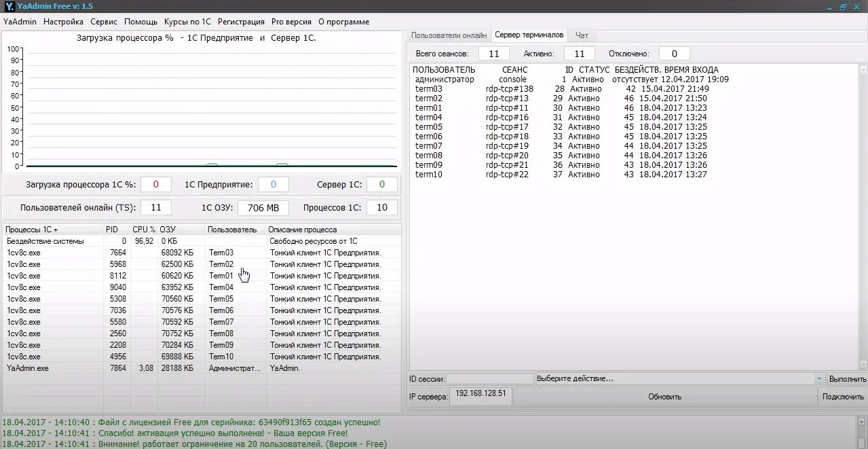The height and width of the screenshot is (449, 868).
Task: Select the Сервер терминалов tab
Action: [529, 35]
